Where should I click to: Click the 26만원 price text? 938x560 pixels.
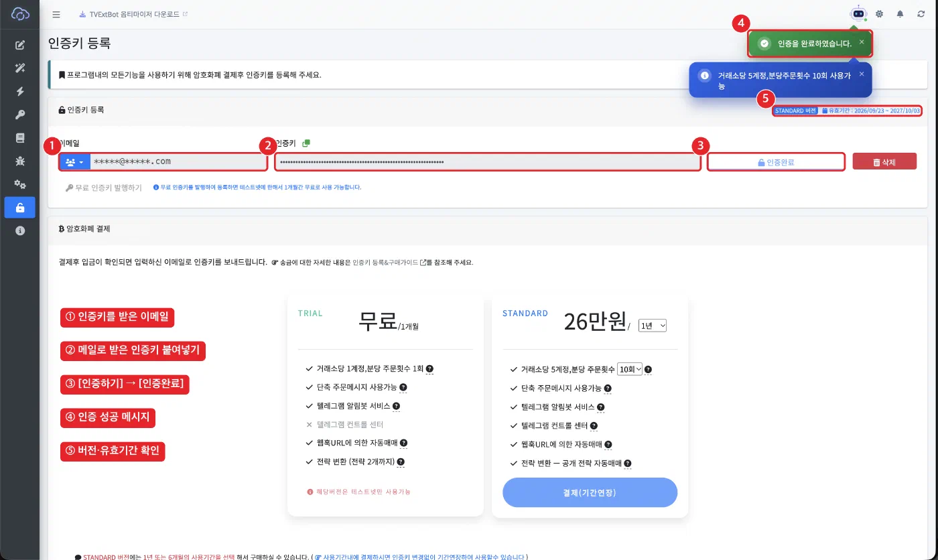click(x=595, y=322)
